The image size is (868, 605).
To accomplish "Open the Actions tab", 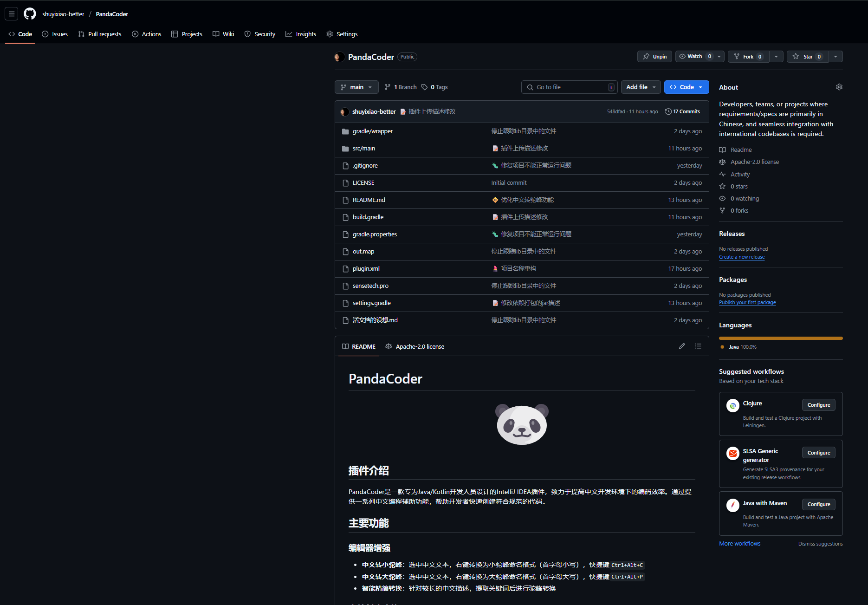I will click(x=146, y=33).
